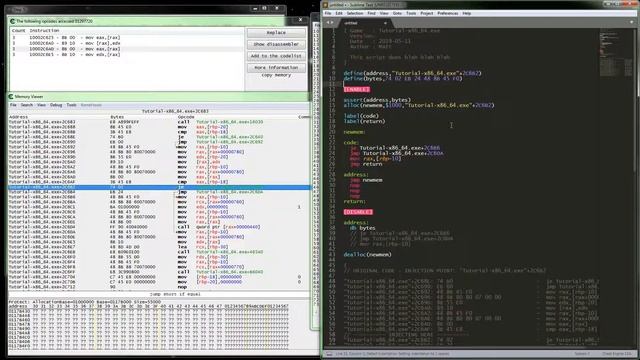640x360 pixels.
Task: Click the next tab arrow in Sublime Text
Action: [x=332, y=22]
